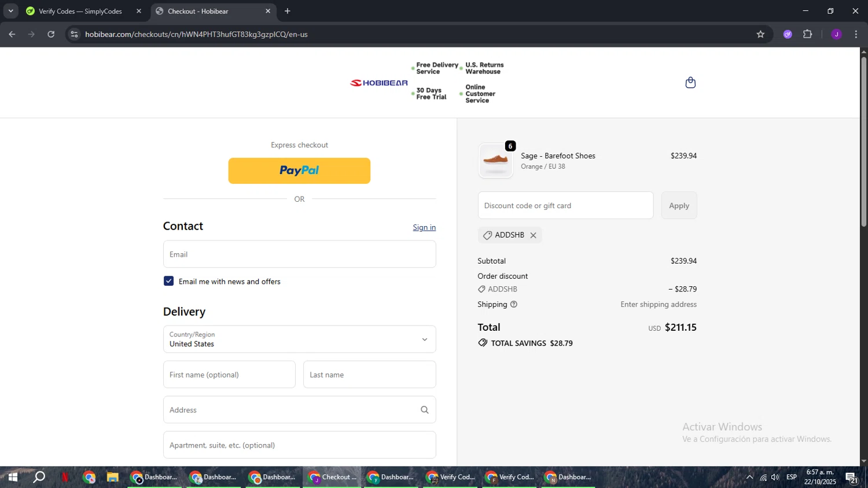
Task: Click the Hobibear logo
Action: pos(379,83)
